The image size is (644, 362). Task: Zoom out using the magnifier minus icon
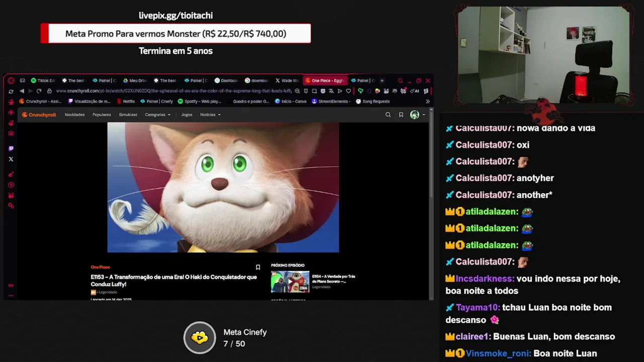(x=297, y=91)
